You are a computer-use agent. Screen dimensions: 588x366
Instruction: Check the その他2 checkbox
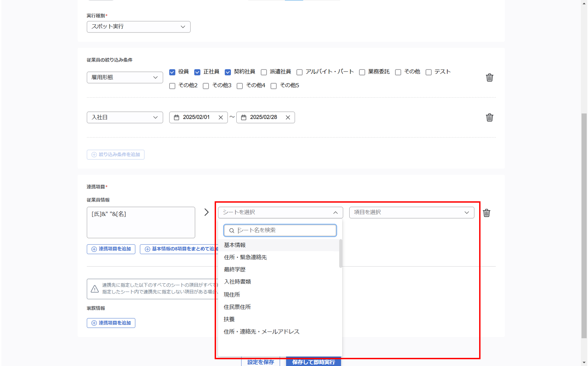tap(172, 86)
